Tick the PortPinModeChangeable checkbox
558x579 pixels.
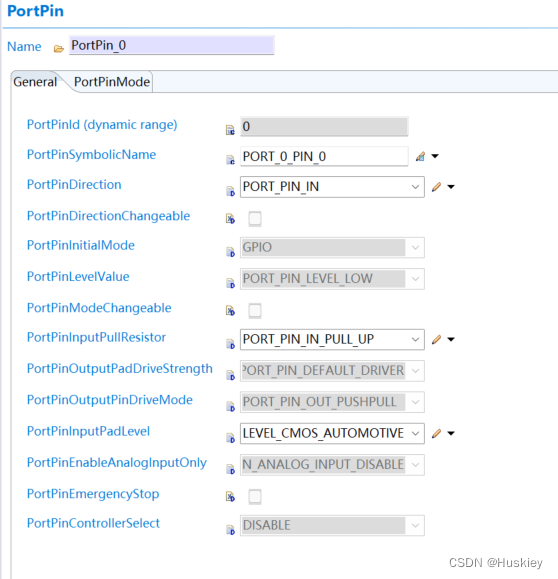[x=255, y=311]
